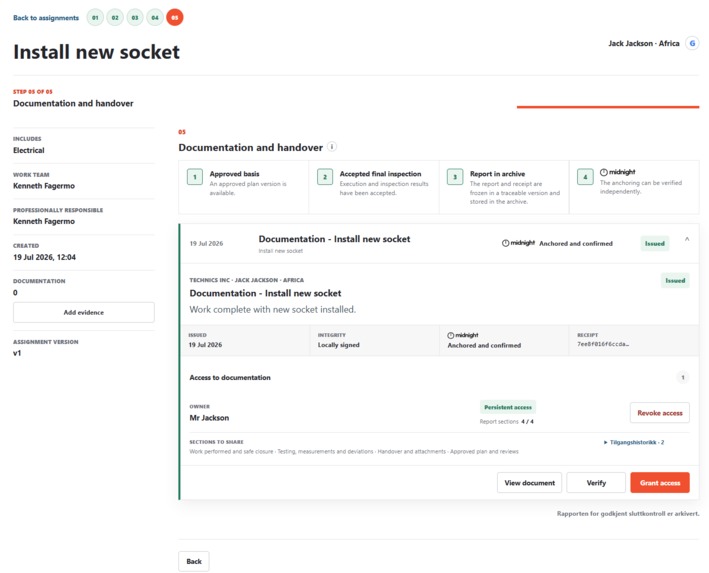Image resolution: width=709 pixels, height=573 pixels.
Task: Click Access to documentation heading
Action: (x=230, y=377)
